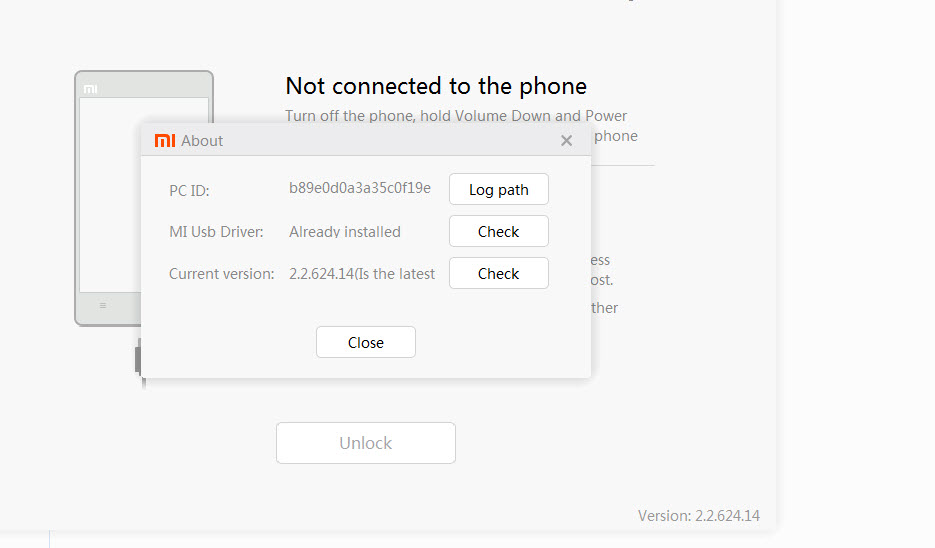Click the Unlock button
The width and height of the screenshot is (935, 548).
tap(365, 443)
